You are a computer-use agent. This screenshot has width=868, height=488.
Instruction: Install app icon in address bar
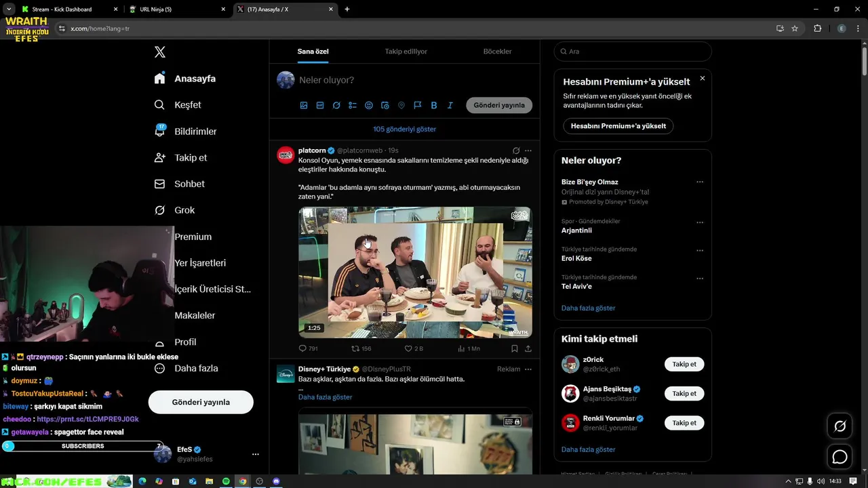tap(780, 28)
